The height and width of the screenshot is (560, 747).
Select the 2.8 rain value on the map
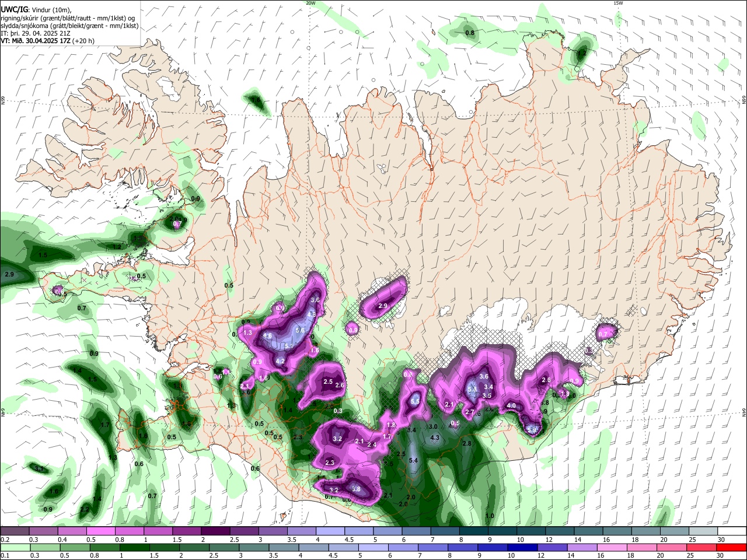point(467,444)
